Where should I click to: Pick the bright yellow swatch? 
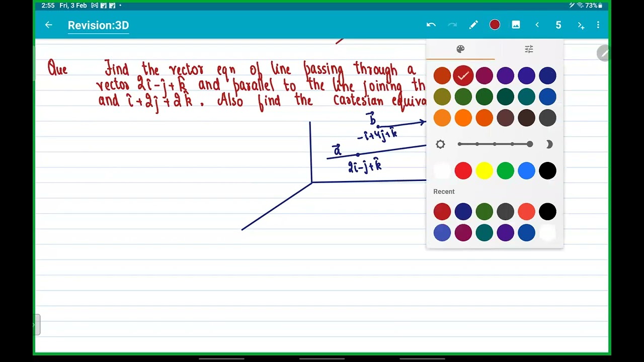pos(484,171)
